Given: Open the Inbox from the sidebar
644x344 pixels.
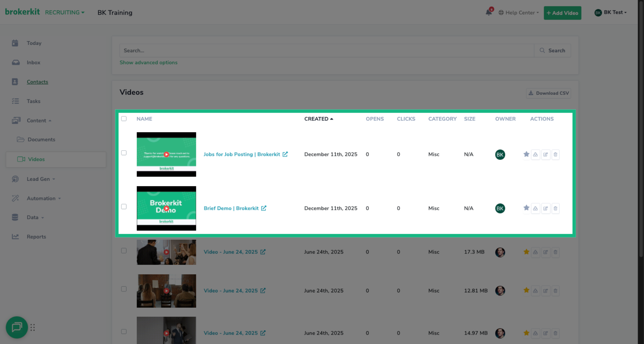Looking at the screenshot, I should [34, 62].
